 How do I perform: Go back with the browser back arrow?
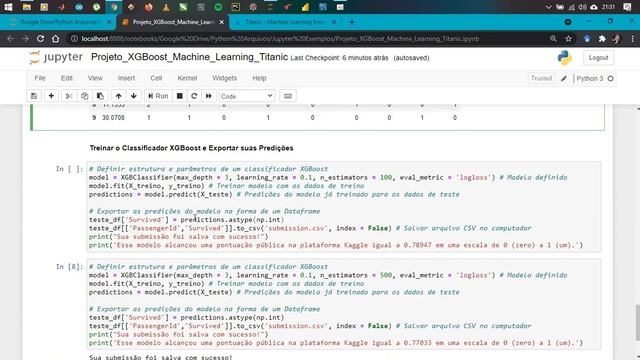coord(11,39)
